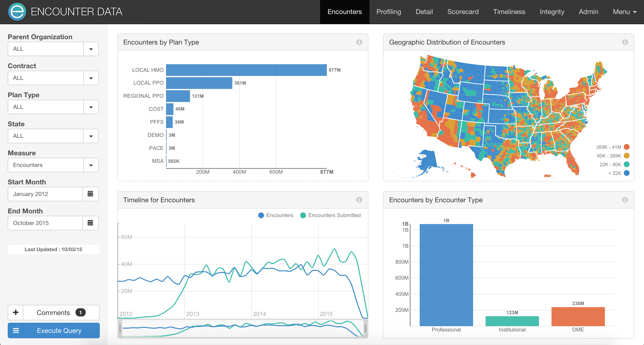The height and width of the screenshot is (345, 644).
Task: Click the MSA 592K value label
Action: click(x=174, y=161)
